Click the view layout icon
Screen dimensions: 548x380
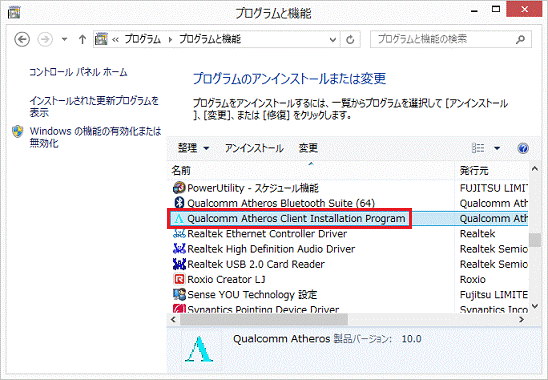(x=478, y=148)
